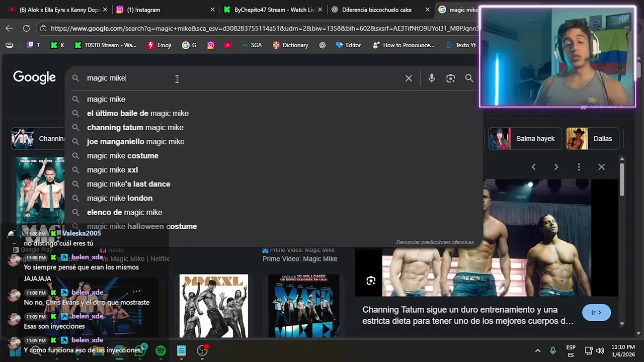
Task: Open the Twitch 'T' bookmark
Action: point(33,45)
